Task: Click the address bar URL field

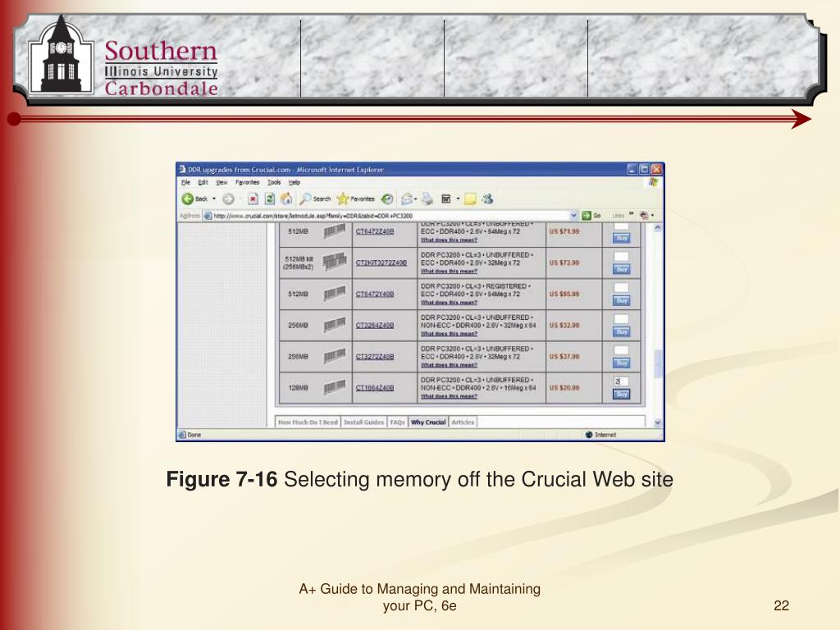Action: point(391,216)
